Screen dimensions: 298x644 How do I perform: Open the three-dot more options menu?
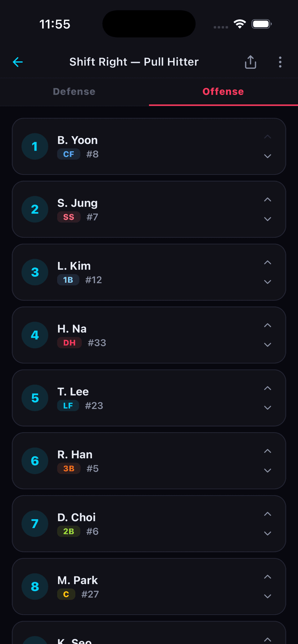pyautogui.click(x=280, y=62)
